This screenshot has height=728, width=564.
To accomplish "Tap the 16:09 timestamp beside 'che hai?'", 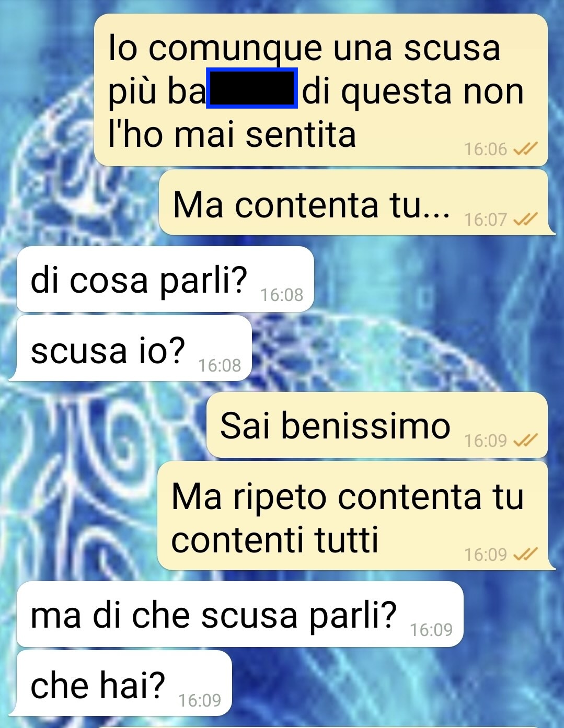I will coord(200,700).
